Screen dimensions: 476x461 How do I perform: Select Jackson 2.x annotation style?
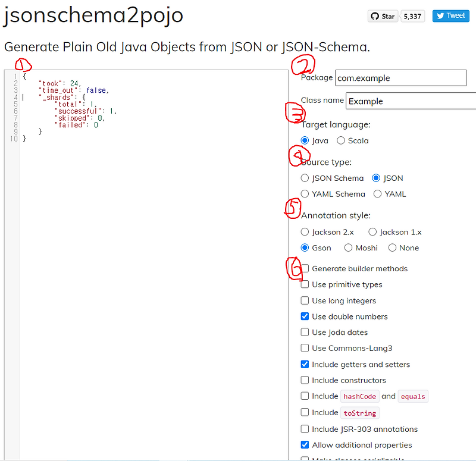click(x=305, y=232)
